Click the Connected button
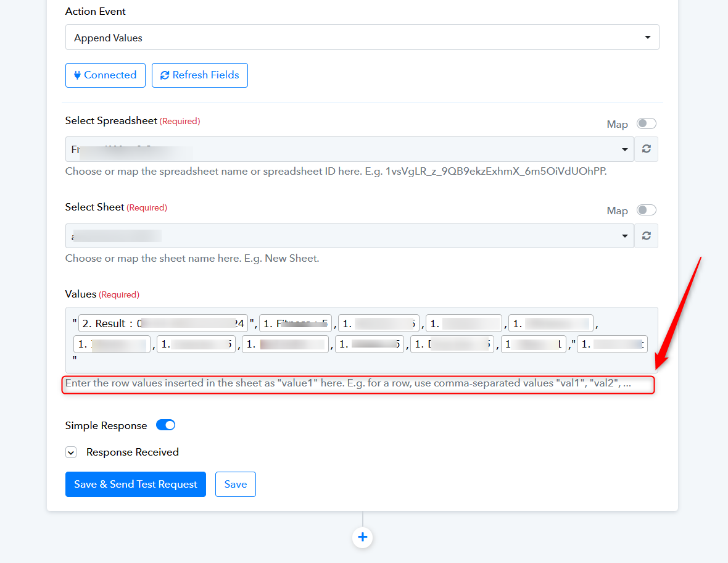 105,75
